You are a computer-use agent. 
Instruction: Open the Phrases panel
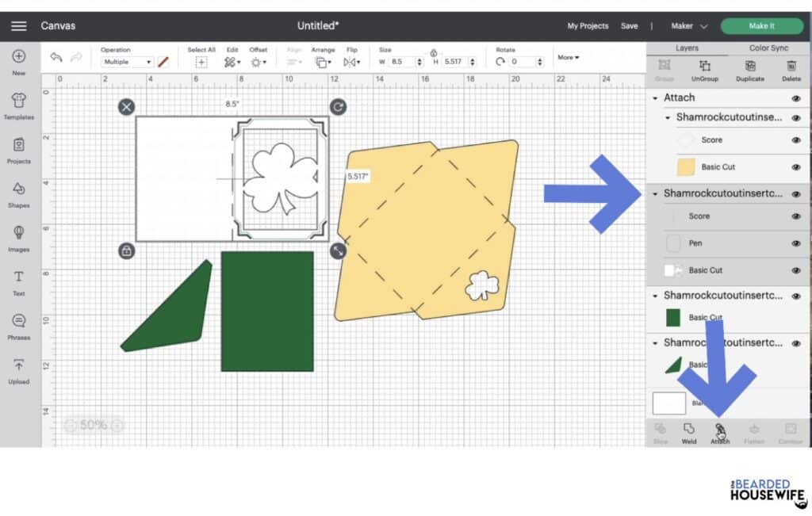[17, 325]
